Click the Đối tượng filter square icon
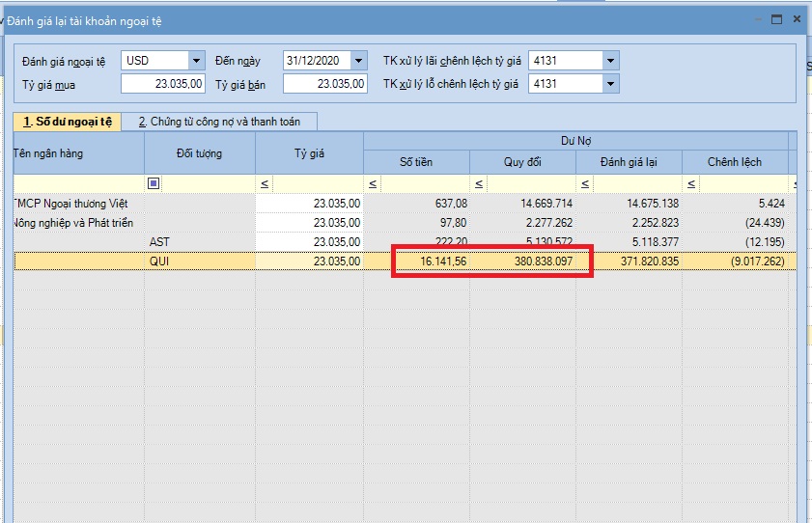The image size is (812, 523). (x=154, y=183)
